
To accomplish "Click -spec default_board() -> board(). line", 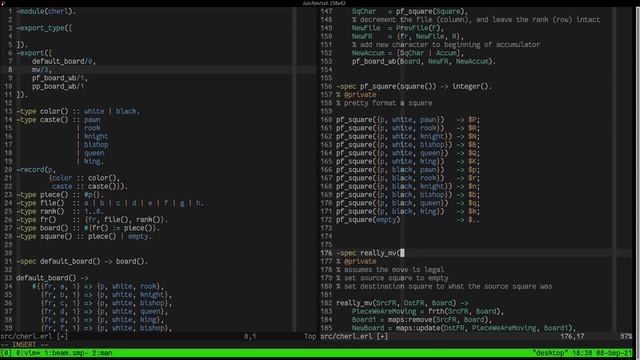I will (x=82, y=261).
